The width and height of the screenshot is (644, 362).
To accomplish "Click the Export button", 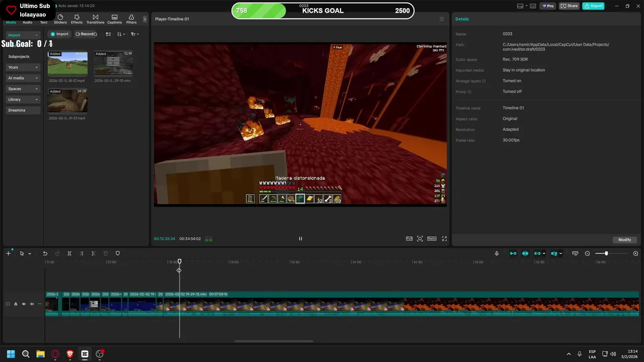I will point(593,6).
